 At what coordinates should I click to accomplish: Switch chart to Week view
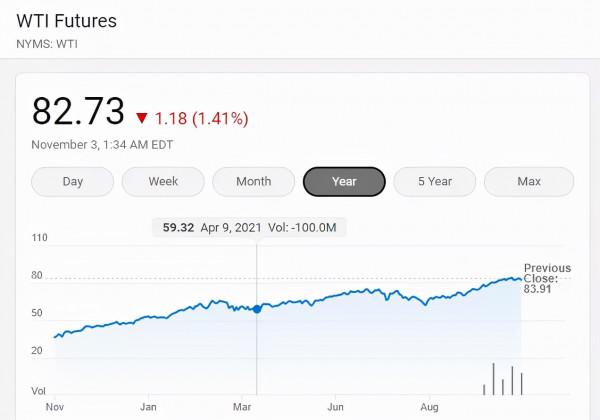tap(163, 182)
